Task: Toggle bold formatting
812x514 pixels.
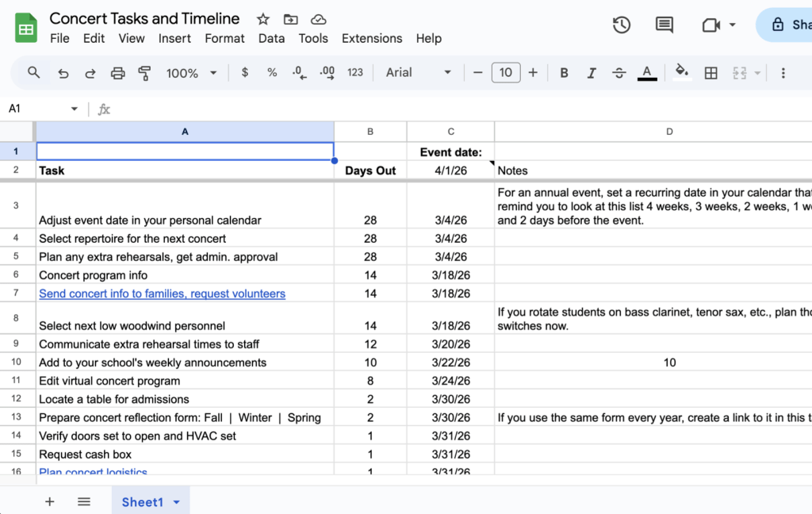Action: pyautogui.click(x=564, y=73)
